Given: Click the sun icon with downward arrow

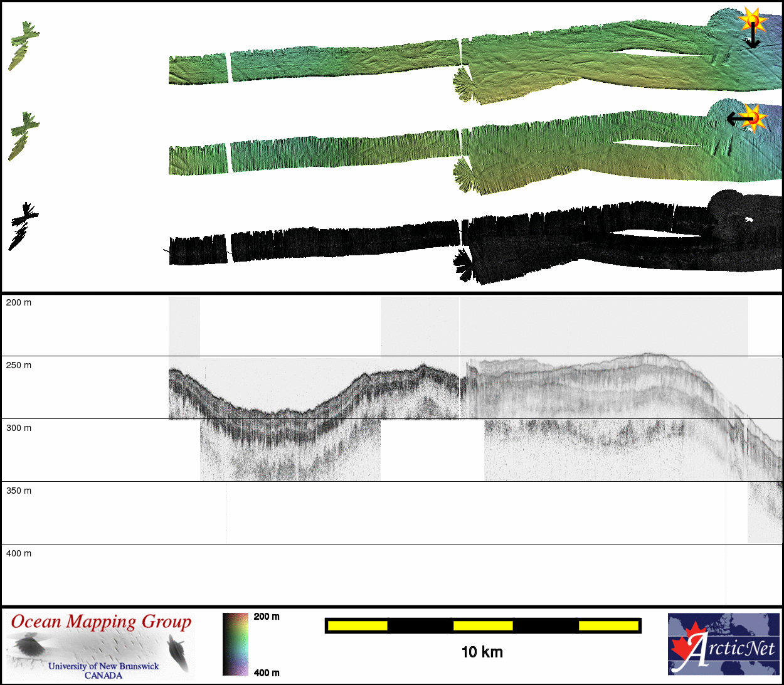Looking at the screenshot, I should [x=751, y=21].
